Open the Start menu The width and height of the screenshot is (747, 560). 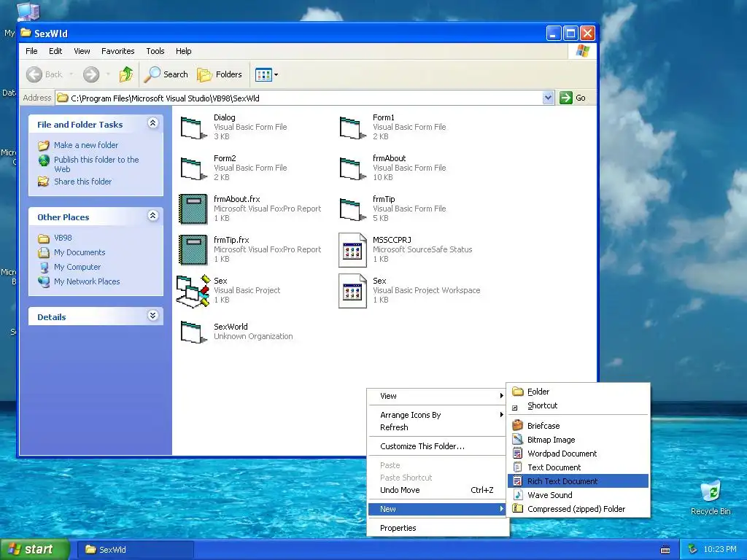35,549
